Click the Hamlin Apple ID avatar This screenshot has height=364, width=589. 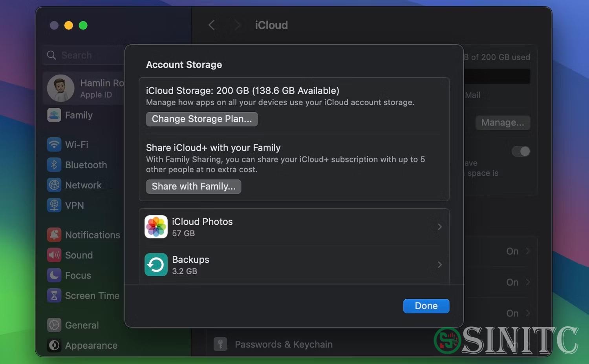60,88
